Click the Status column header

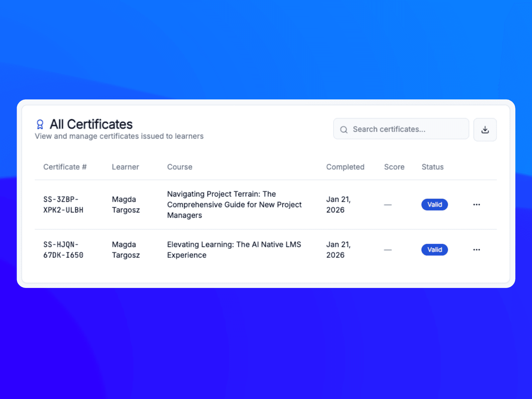tap(433, 167)
